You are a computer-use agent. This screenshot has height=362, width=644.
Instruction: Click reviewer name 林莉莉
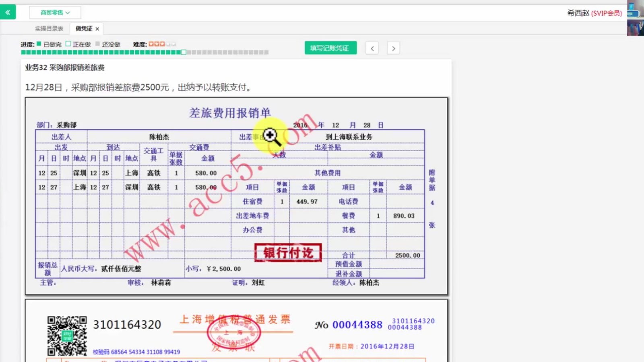(161, 283)
